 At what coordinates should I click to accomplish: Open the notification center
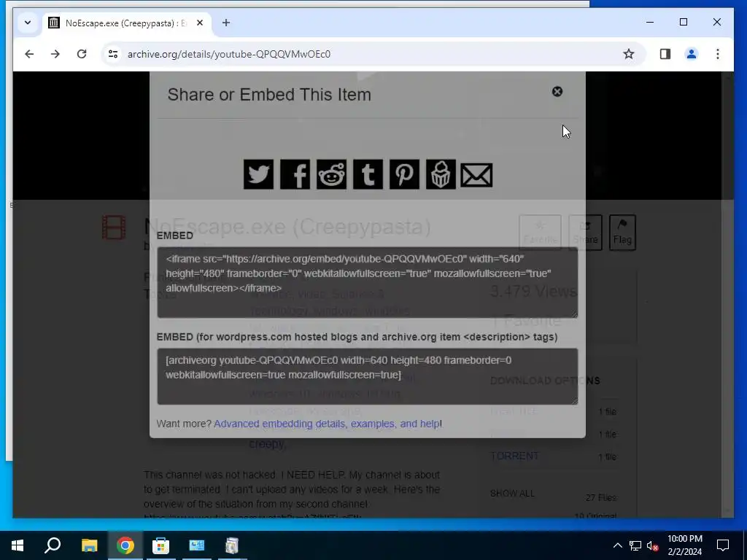[x=723, y=545]
